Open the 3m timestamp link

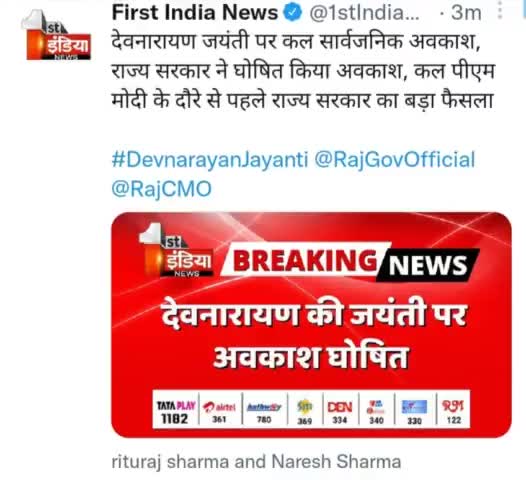click(x=466, y=13)
